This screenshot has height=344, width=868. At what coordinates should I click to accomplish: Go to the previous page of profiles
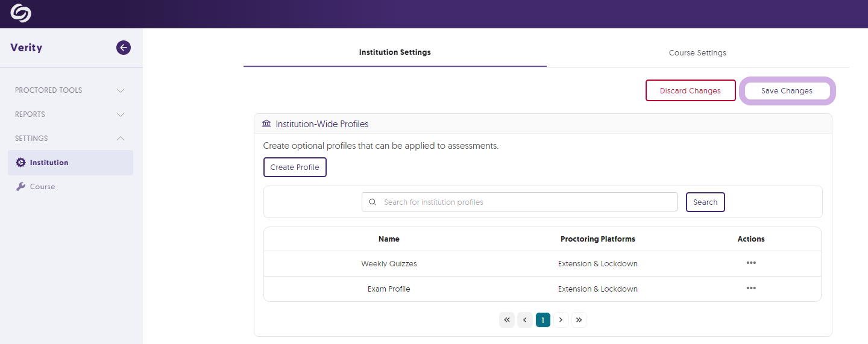click(x=525, y=320)
